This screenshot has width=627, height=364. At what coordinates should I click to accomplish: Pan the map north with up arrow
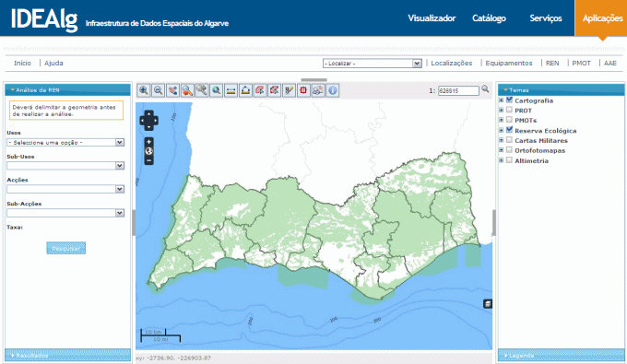(148, 114)
